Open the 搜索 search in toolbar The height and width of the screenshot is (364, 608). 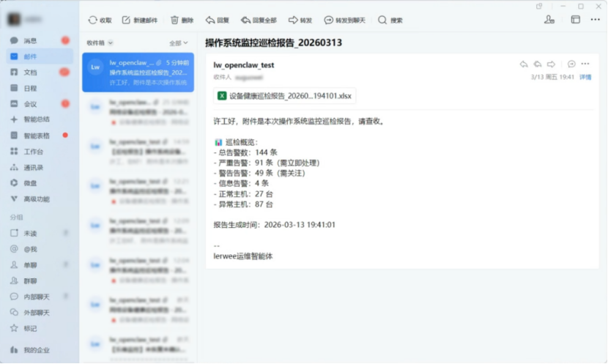[390, 21]
